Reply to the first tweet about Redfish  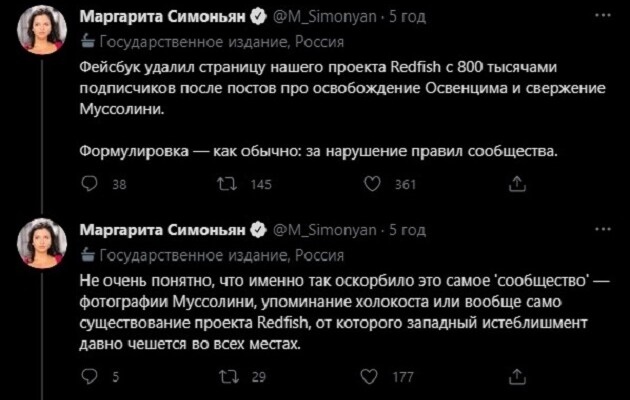point(88,183)
